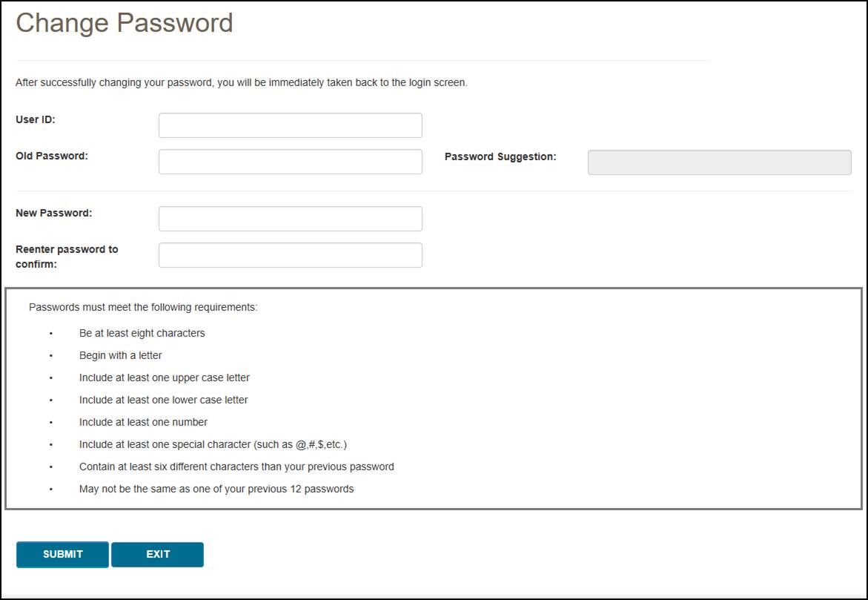
Task: Select the Begin with a letter bullet
Action: tap(122, 355)
